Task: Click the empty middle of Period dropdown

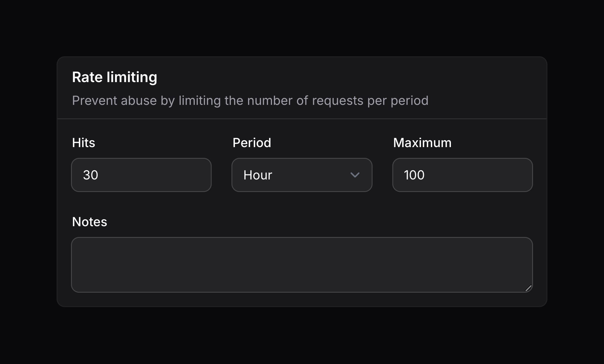Action: click(312, 175)
